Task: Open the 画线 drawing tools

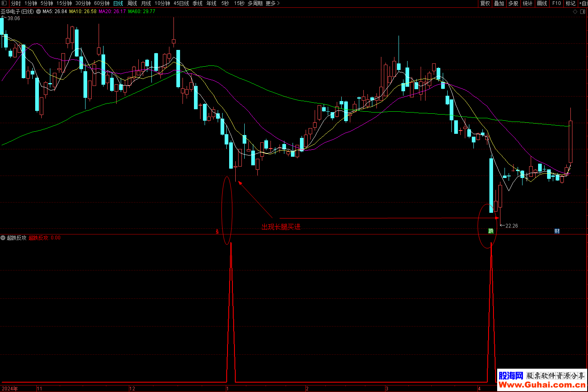Action: (542, 3)
